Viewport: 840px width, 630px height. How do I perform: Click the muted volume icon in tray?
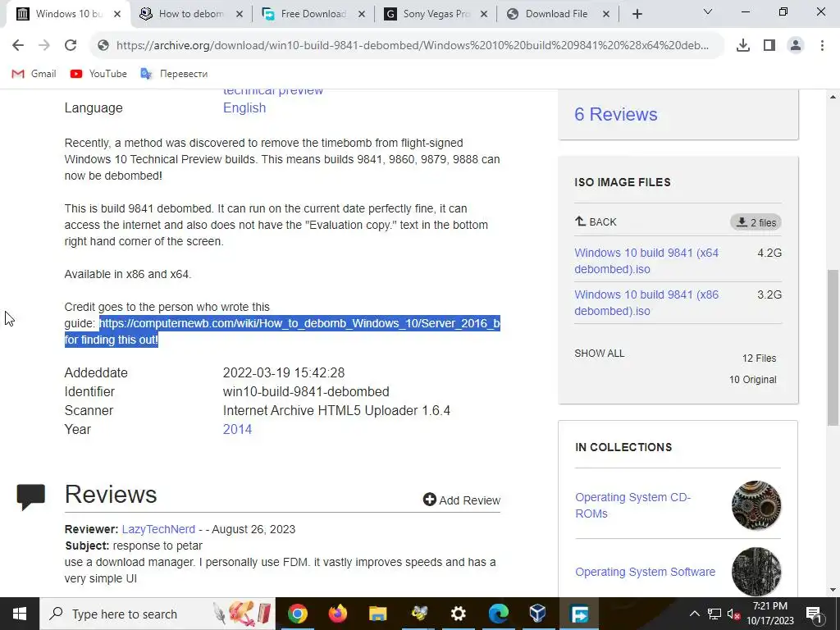[733, 614]
